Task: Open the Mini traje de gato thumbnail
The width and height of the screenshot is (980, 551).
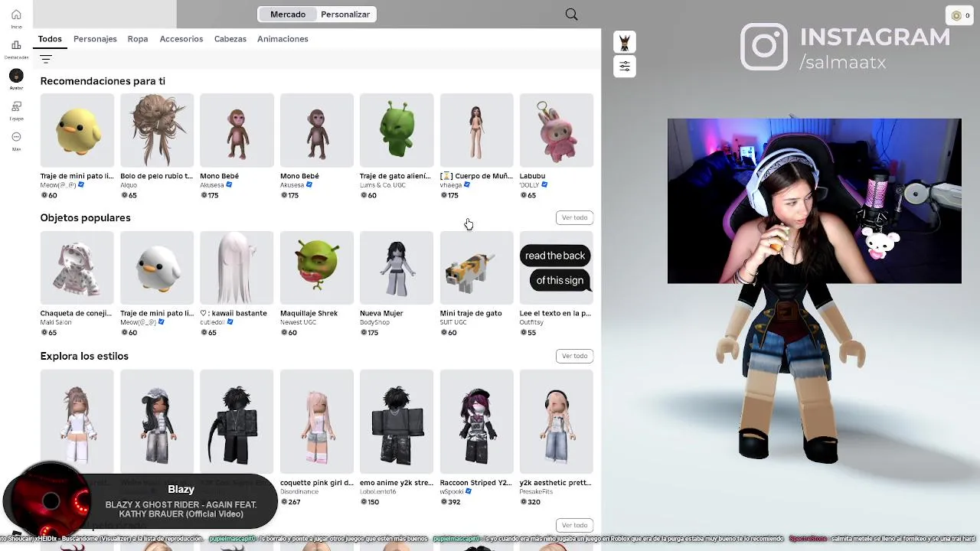Action: click(476, 268)
